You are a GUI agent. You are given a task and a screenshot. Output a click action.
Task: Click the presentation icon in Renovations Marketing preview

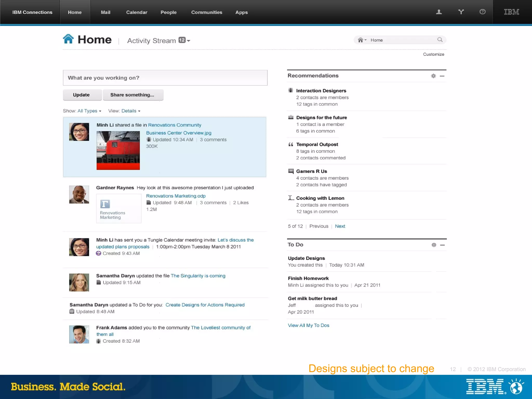[105, 204]
